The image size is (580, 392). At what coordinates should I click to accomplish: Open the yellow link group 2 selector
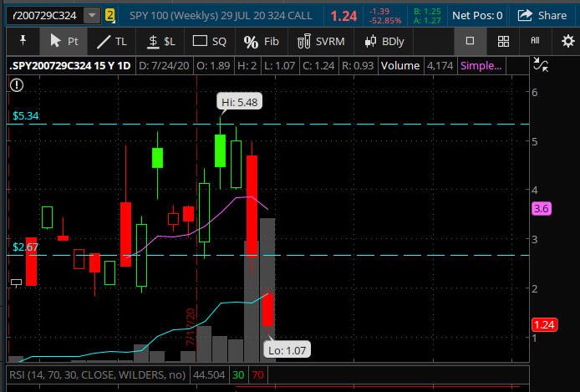109,15
